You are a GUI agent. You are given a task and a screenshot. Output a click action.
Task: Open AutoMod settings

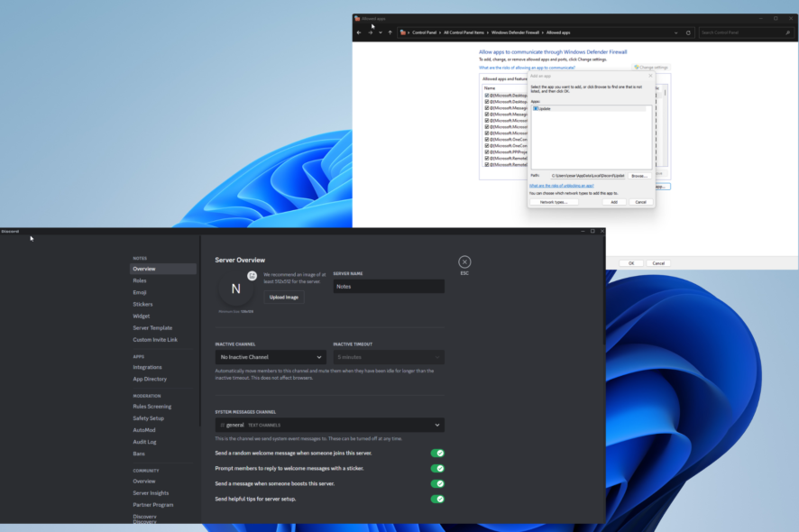144,429
